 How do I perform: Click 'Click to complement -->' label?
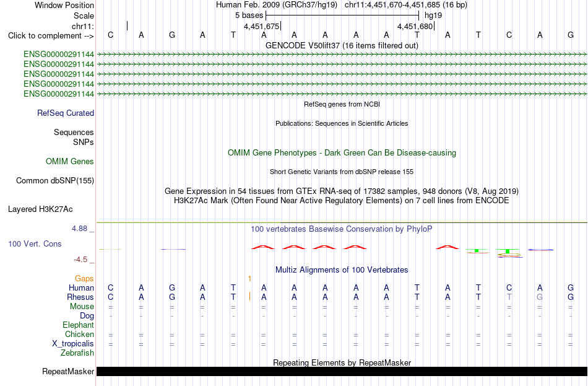point(51,36)
